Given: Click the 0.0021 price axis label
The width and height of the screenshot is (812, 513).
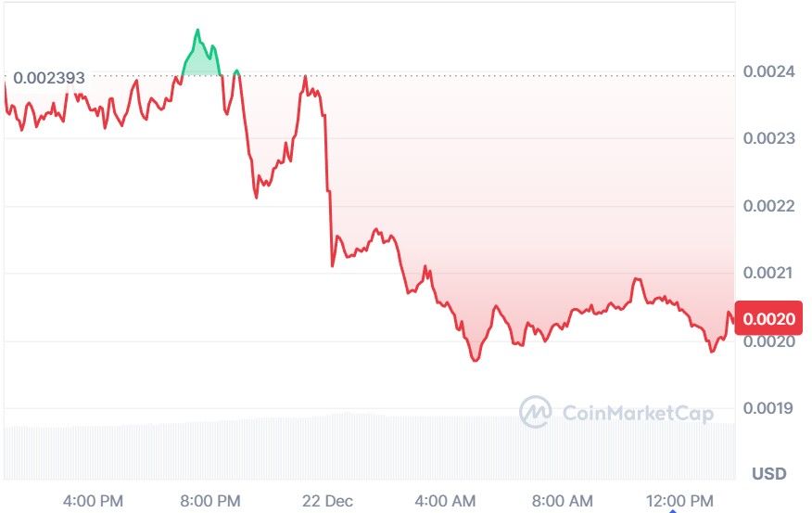Looking at the screenshot, I should (x=768, y=274).
